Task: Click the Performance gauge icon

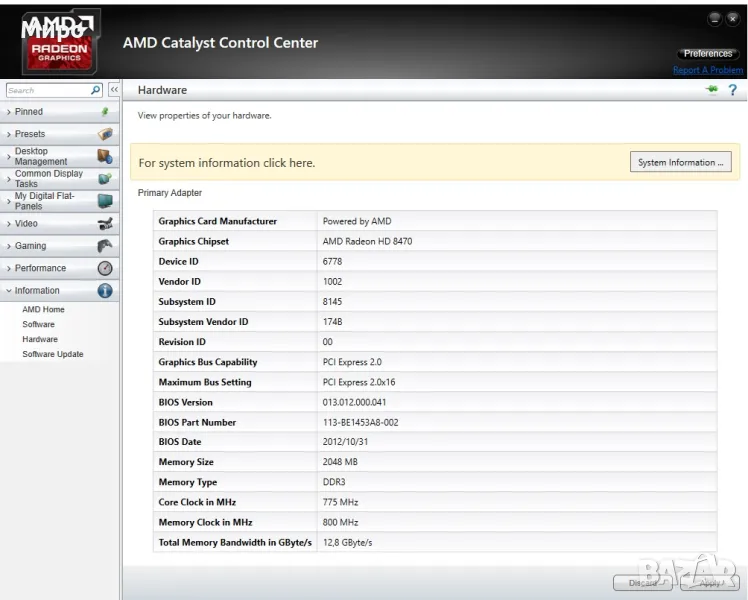Action: (105, 268)
